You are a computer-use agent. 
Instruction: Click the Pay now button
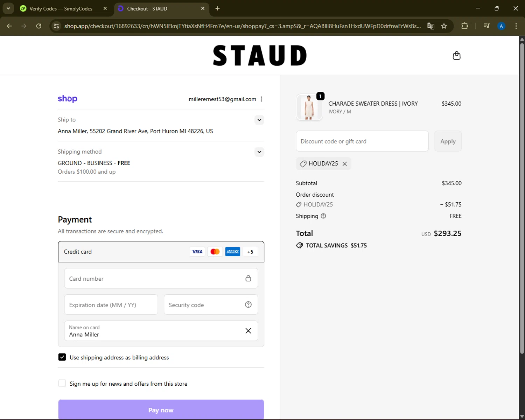161,409
